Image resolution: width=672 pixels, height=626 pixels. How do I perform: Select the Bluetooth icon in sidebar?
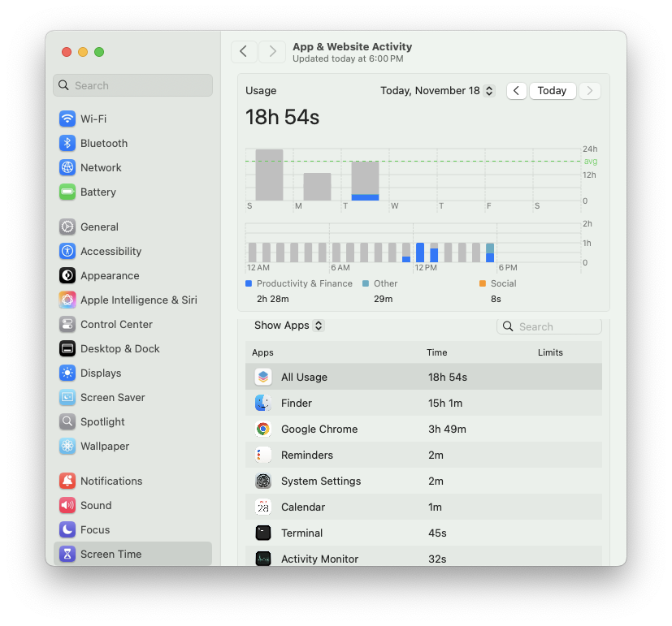point(67,143)
